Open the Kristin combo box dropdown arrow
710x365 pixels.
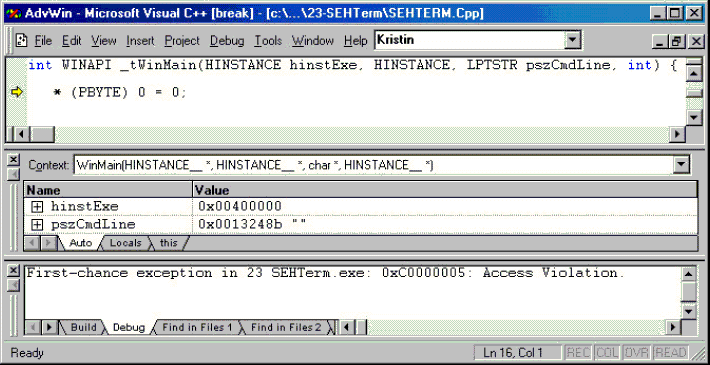click(573, 40)
